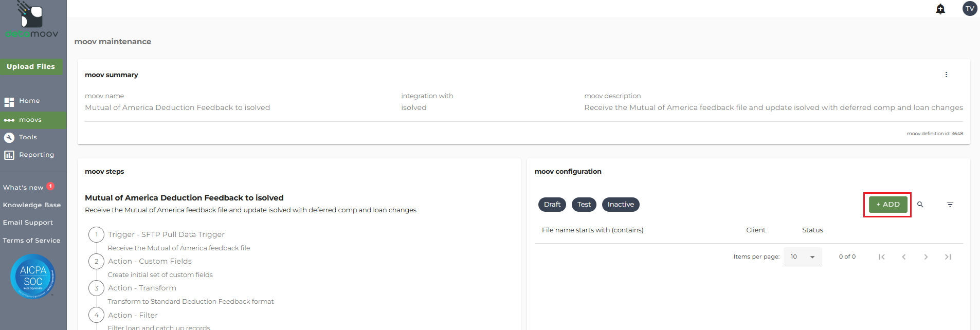
Task: Open the Items per page dropdown
Action: pos(803,256)
